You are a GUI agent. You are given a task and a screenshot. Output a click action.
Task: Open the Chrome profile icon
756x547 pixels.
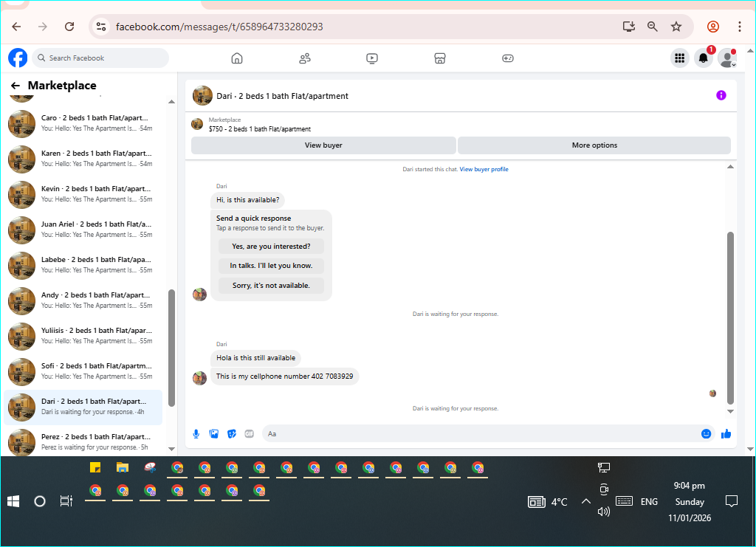713,27
